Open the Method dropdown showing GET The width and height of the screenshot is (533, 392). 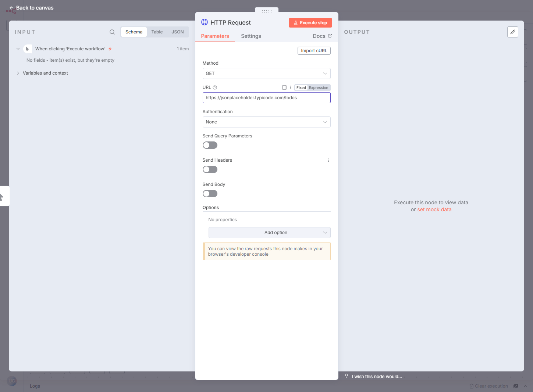pyautogui.click(x=267, y=73)
